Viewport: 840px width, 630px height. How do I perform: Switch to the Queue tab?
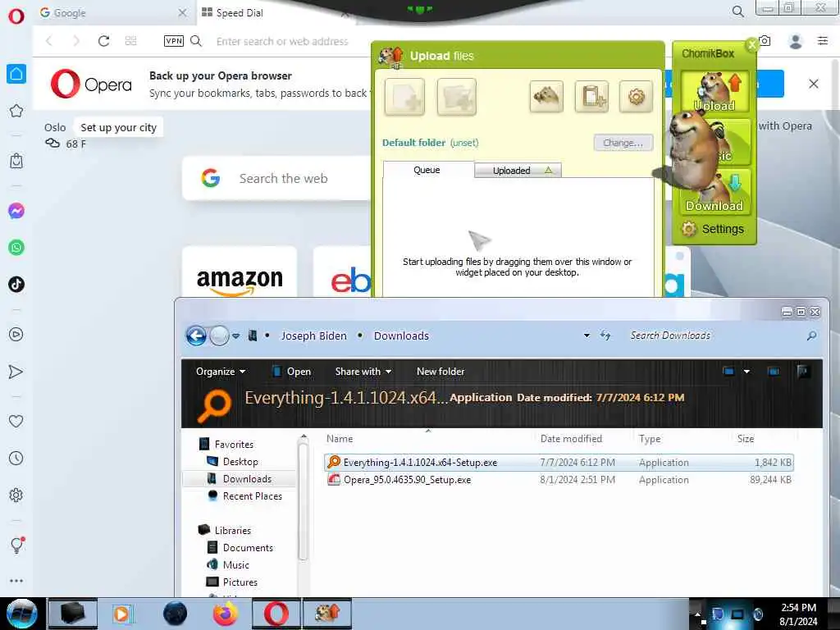(427, 170)
